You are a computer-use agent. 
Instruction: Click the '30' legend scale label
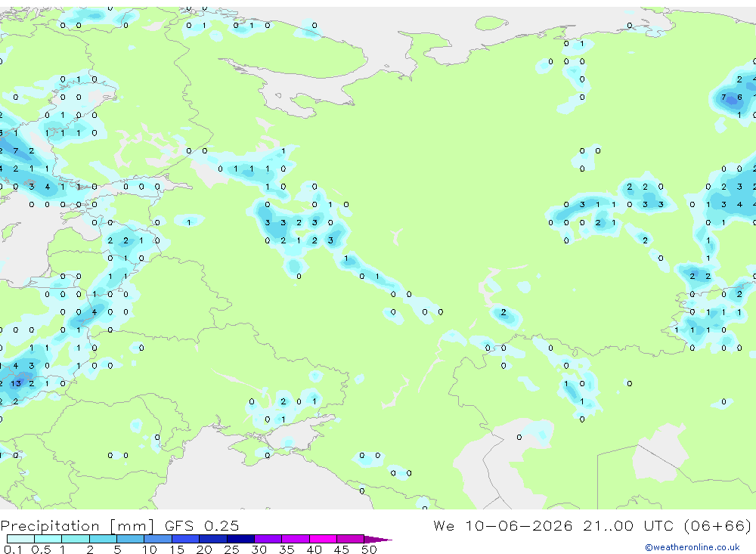tap(259, 549)
